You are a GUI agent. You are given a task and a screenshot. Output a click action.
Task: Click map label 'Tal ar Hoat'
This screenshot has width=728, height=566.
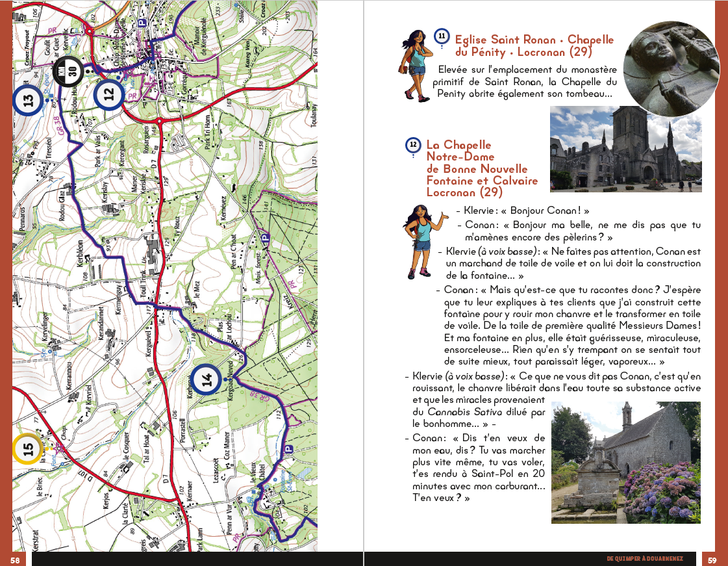[147, 450]
